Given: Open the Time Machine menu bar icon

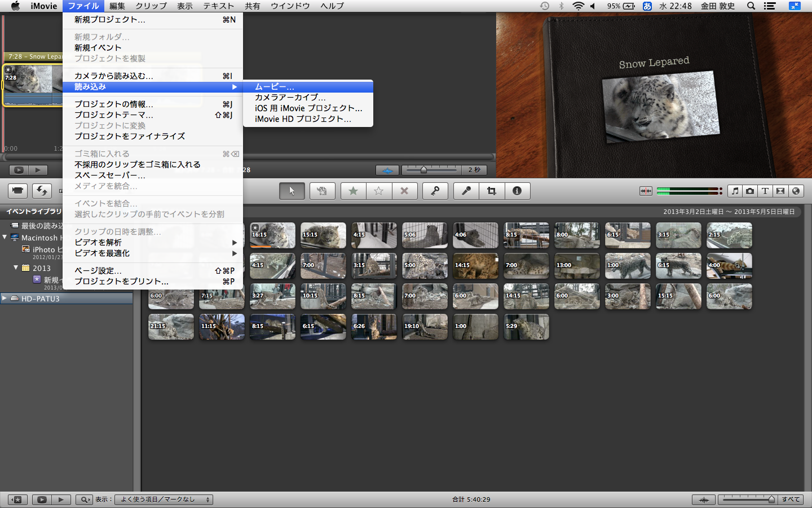Looking at the screenshot, I should 545,6.
